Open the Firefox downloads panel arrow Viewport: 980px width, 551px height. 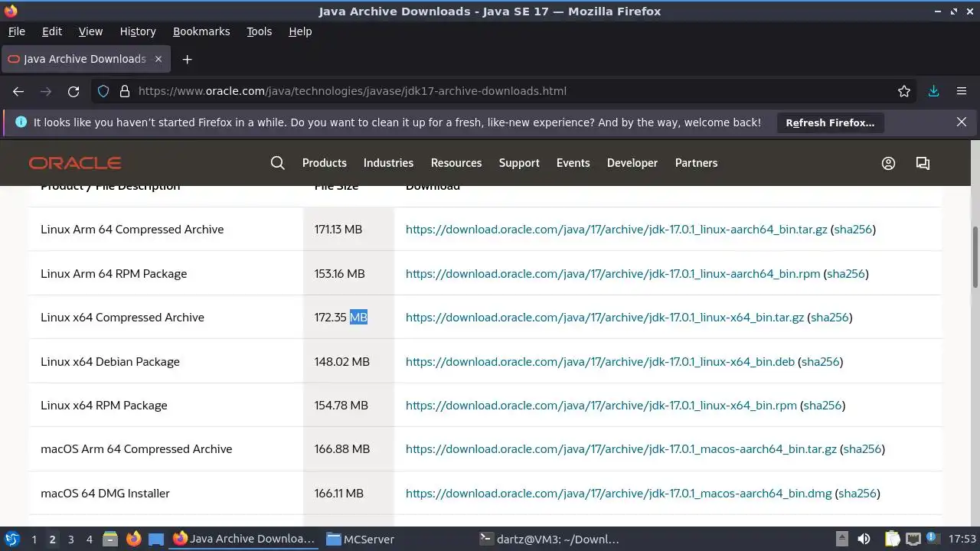(933, 91)
